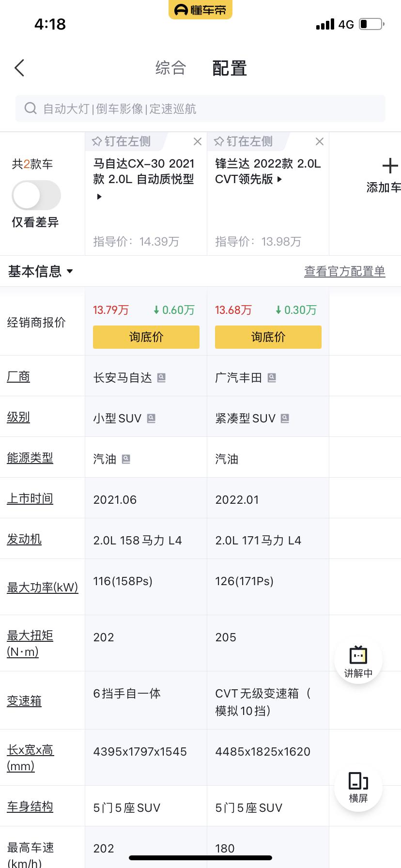This screenshot has height=868, width=401.
Task: Tap Mazda price drop 0.60万
Action: [173, 310]
